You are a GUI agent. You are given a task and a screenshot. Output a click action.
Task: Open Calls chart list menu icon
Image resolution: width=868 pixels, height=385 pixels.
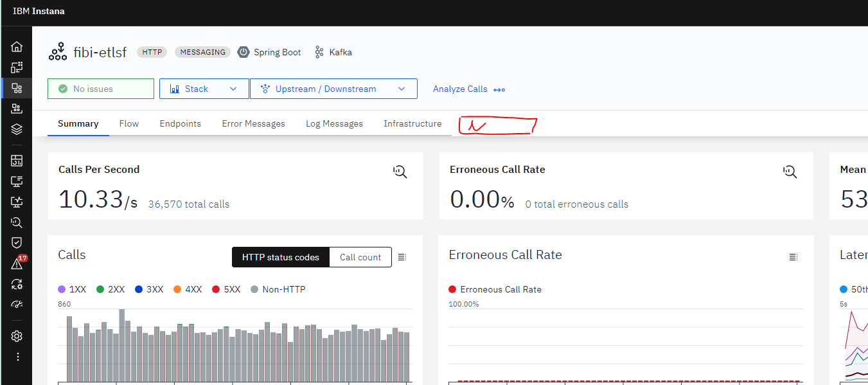pos(402,257)
